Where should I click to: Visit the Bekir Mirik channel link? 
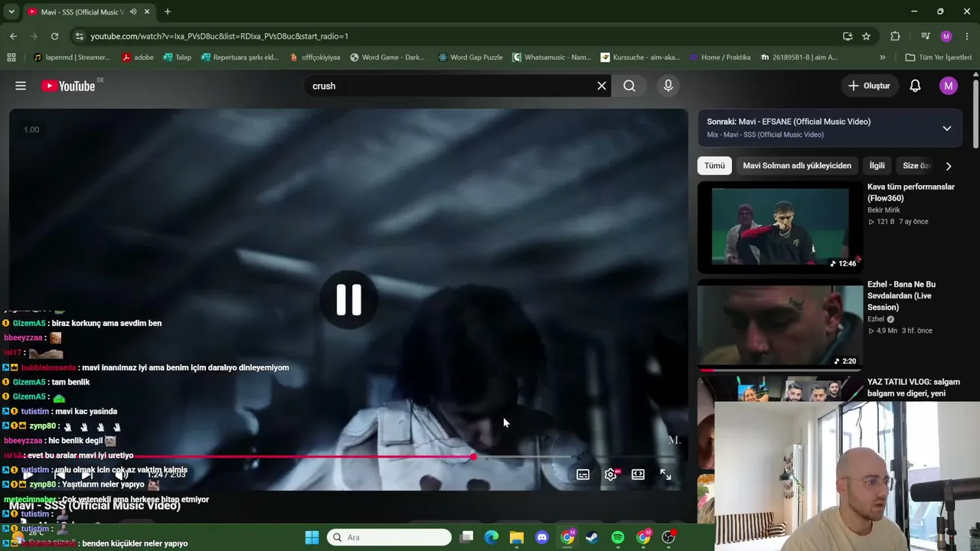point(884,210)
